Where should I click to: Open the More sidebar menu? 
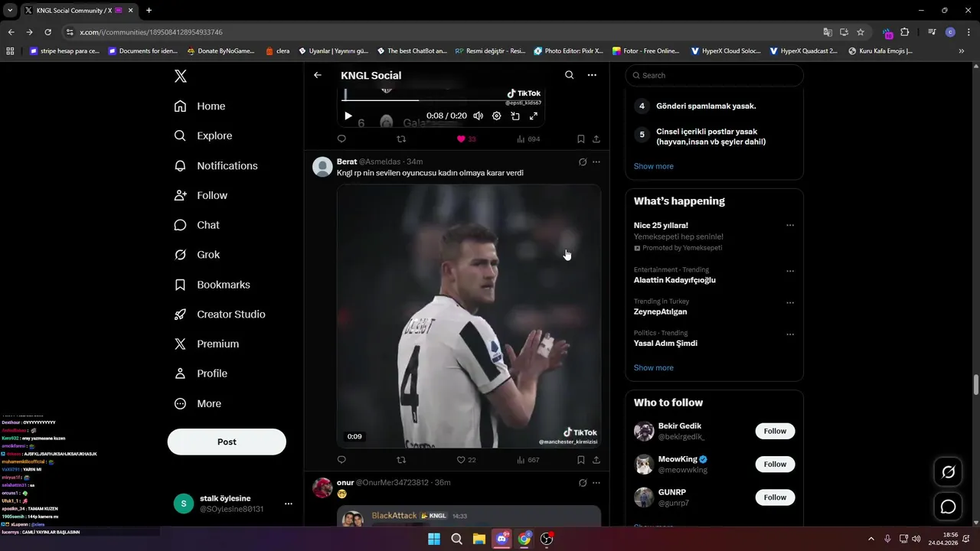click(x=198, y=403)
